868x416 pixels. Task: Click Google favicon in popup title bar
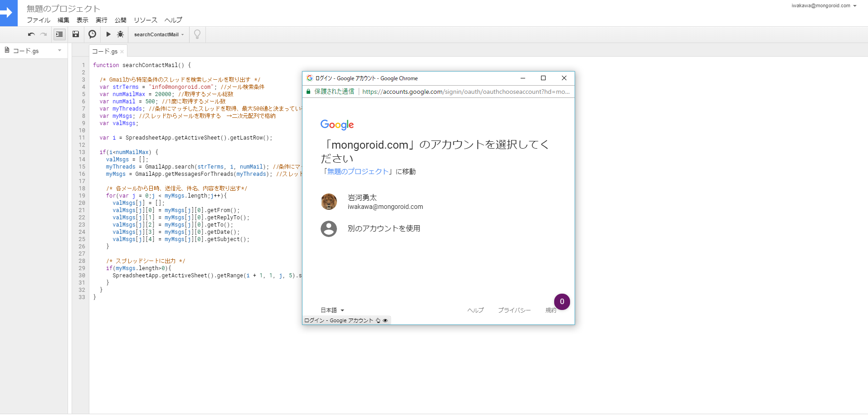point(310,78)
